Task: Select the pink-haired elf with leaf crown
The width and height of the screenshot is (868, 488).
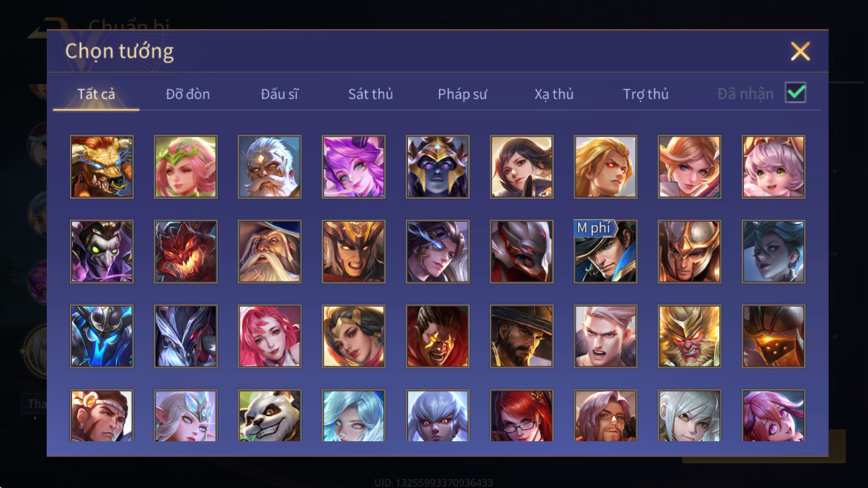Action: coord(185,167)
